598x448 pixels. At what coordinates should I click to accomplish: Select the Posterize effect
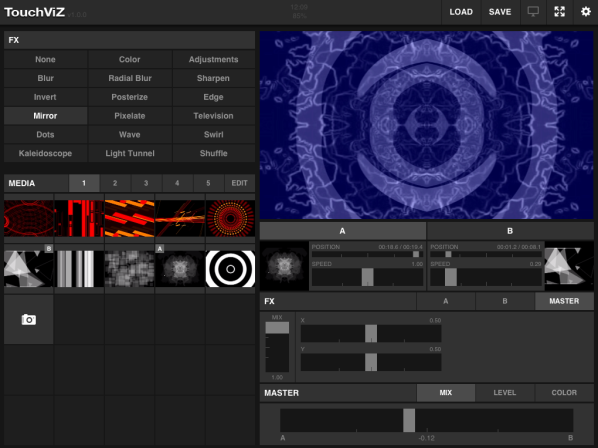click(x=130, y=97)
